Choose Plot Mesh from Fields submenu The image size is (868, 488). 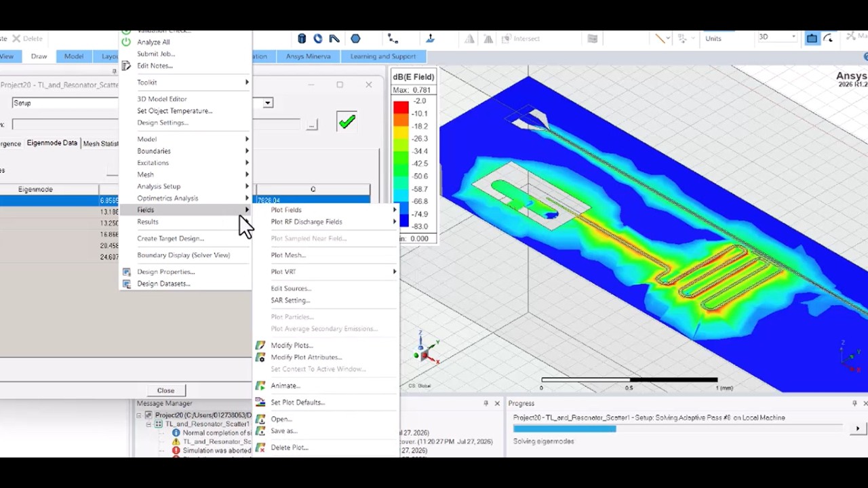click(288, 255)
